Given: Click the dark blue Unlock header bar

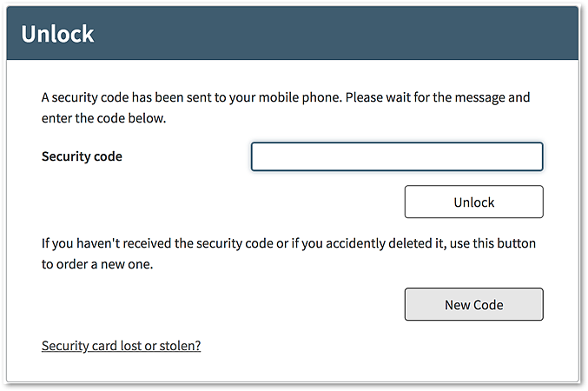Looking at the screenshot, I should coord(347,35).
